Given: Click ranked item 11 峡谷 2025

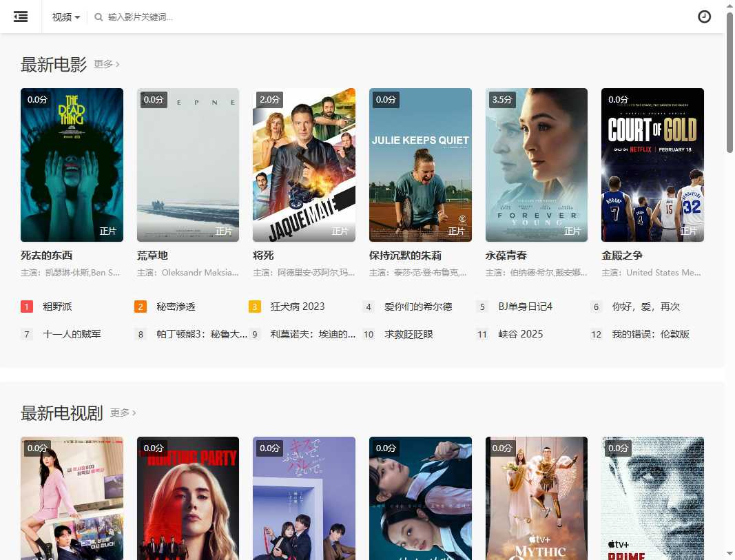Looking at the screenshot, I should pyautogui.click(x=521, y=334).
